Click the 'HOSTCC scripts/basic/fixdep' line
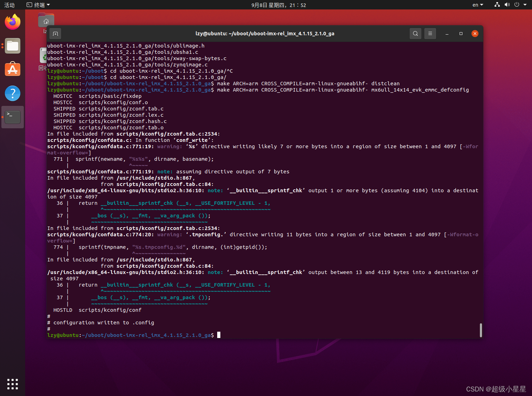Screen dimensions: 532x396 tap(97, 96)
